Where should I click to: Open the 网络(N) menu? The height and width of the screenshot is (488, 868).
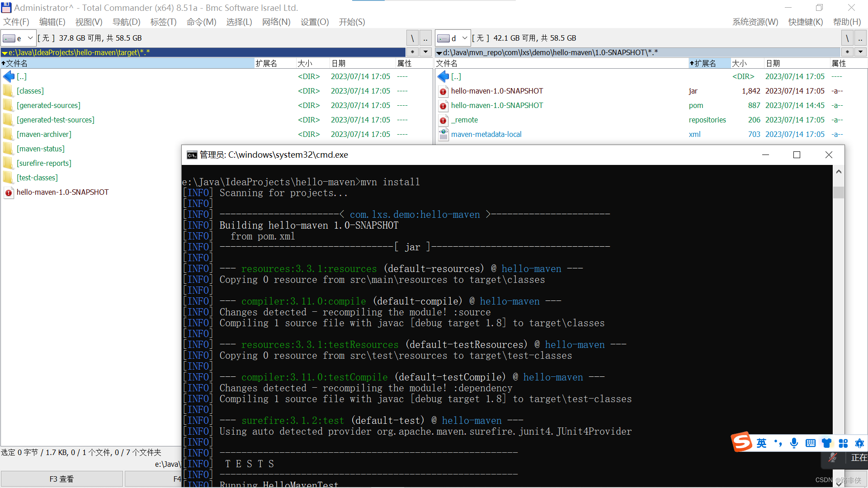click(276, 22)
